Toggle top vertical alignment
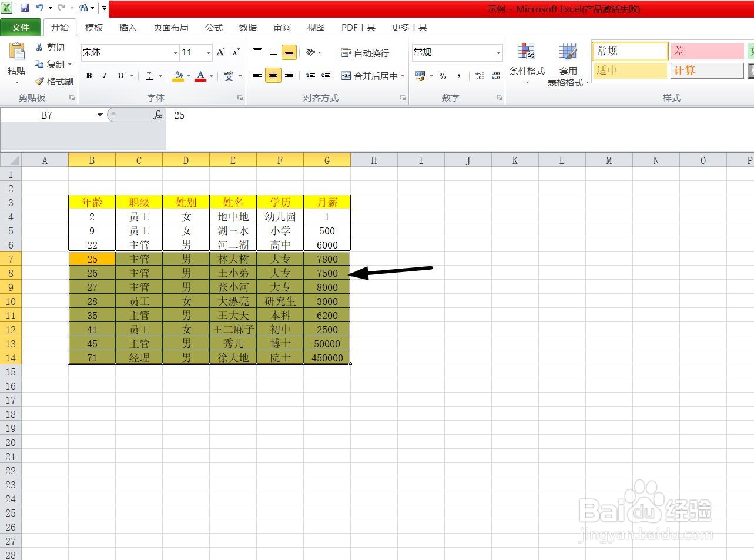This screenshot has width=754, height=560. pyautogui.click(x=257, y=52)
